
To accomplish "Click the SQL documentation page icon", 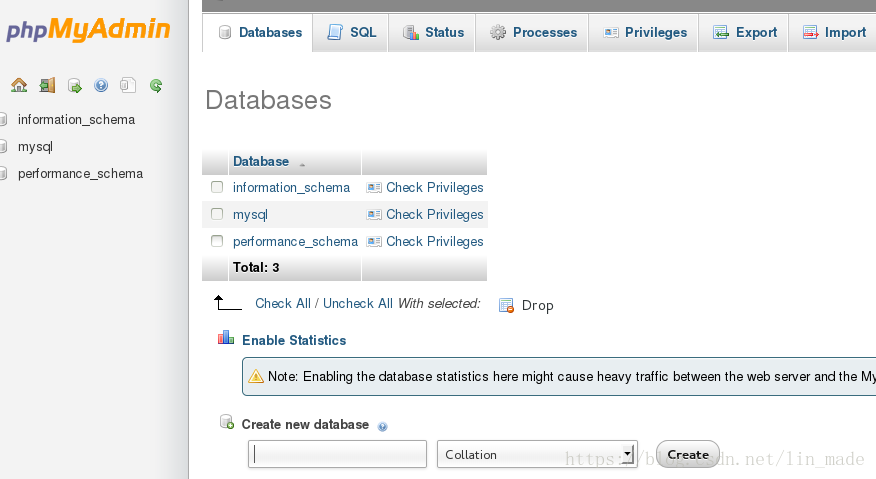I will click(x=128, y=86).
